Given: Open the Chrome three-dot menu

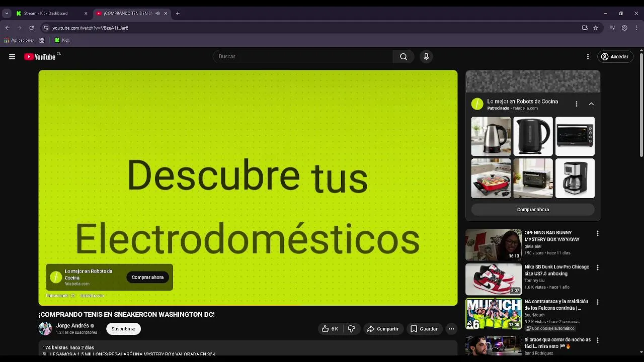Looking at the screenshot, I should (x=636, y=28).
